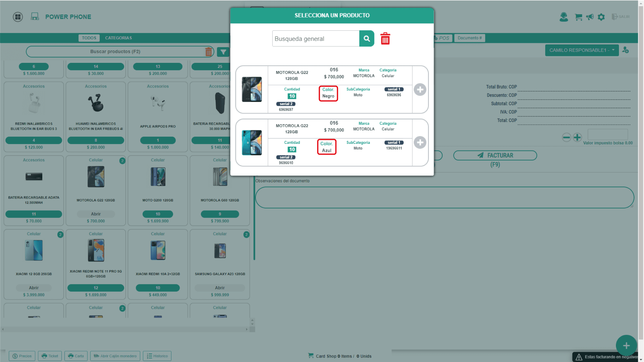Viewport: 644px width, 362px height.
Task: Add the Azul Motorola G22 with plus icon
Action: (x=420, y=143)
